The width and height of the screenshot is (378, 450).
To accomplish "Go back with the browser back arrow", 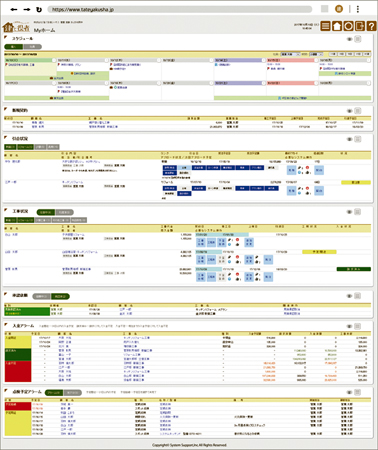I will (14, 9).
